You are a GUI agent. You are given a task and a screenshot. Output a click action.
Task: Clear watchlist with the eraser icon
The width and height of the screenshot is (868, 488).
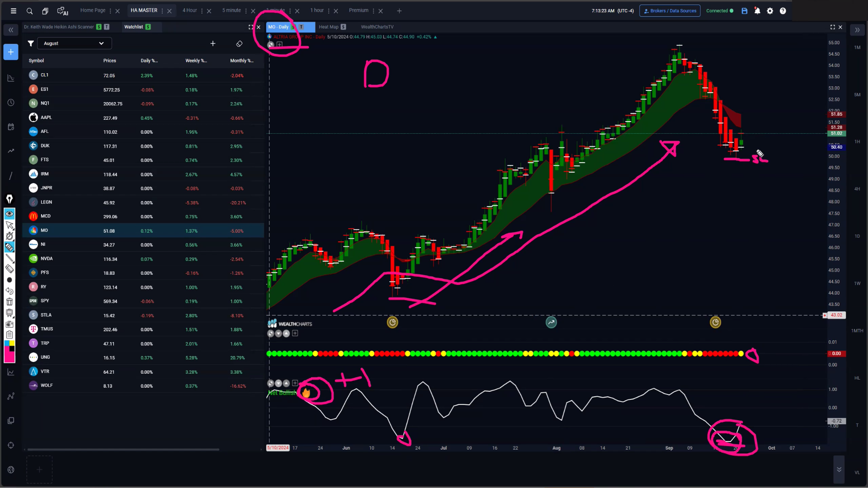point(239,43)
